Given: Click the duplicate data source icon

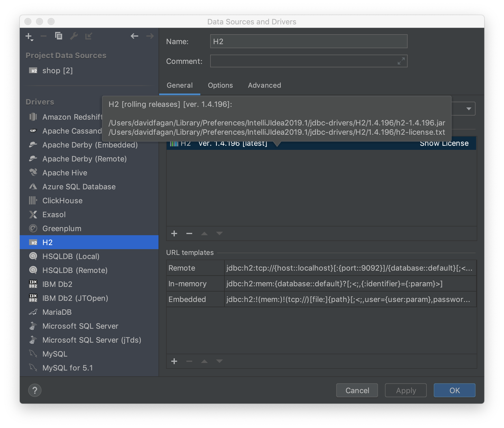Looking at the screenshot, I should (x=59, y=36).
